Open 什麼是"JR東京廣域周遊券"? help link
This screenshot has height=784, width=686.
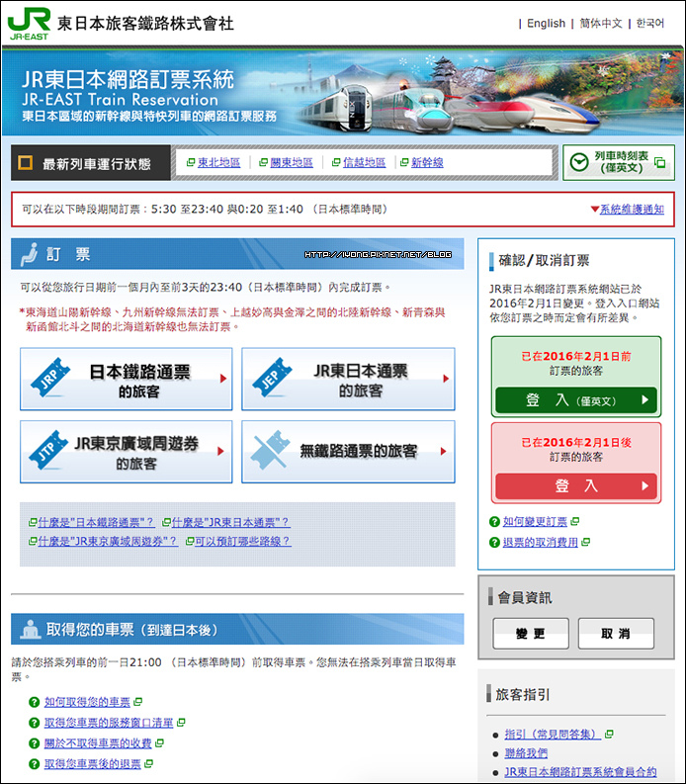[108, 542]
